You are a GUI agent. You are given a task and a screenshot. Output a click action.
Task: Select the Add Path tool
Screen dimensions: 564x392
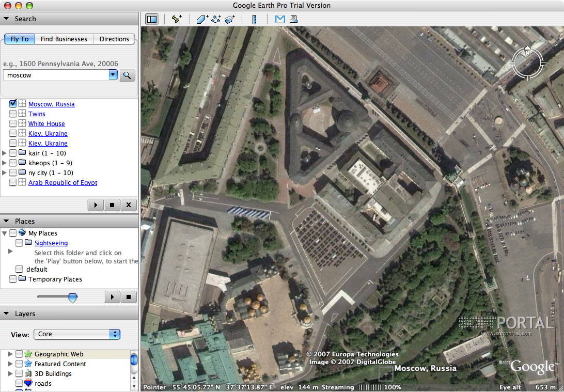pos(216,19)
